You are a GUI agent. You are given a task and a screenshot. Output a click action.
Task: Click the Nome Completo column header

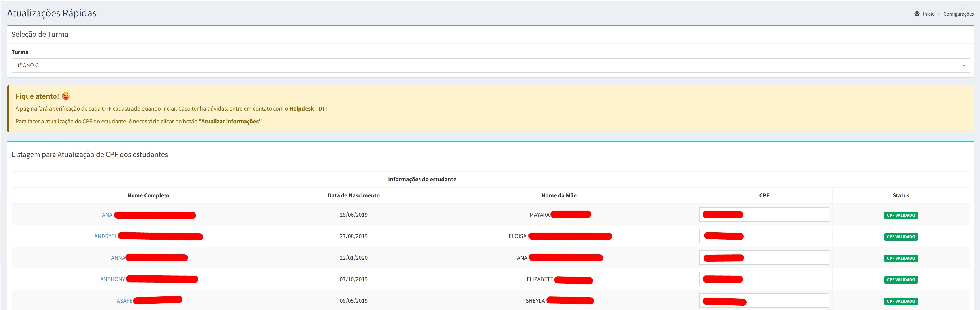(148, 196)
